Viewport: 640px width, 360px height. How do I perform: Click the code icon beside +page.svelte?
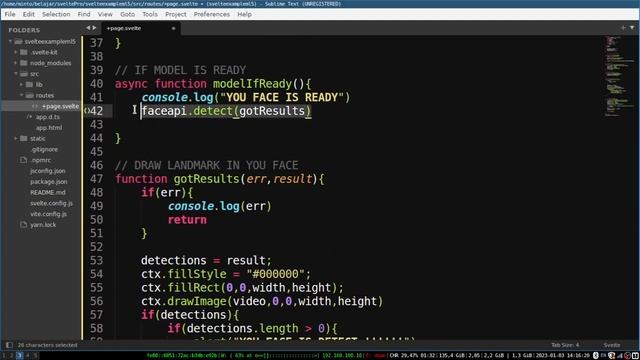(35, 106)
